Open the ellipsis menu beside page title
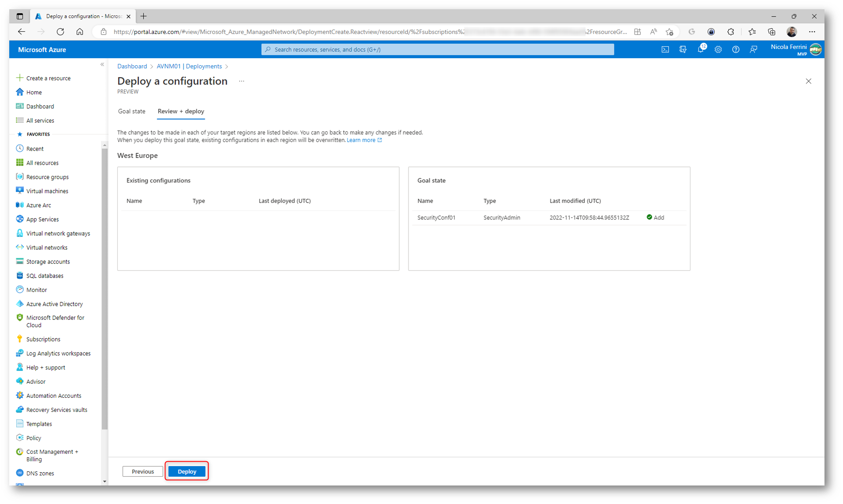The height and width of the screenshot is (504, 843). 241,81
